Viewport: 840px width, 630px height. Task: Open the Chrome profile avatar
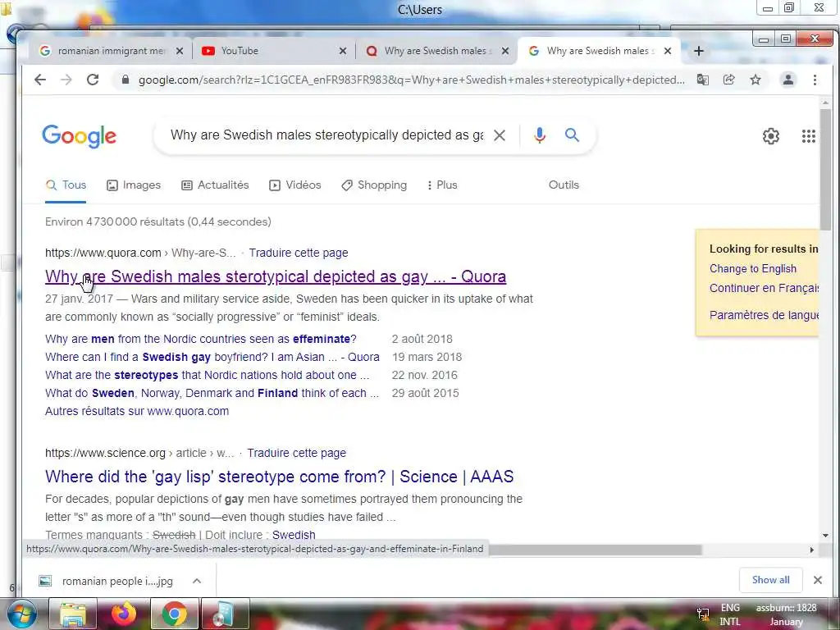tap(788, 80)
